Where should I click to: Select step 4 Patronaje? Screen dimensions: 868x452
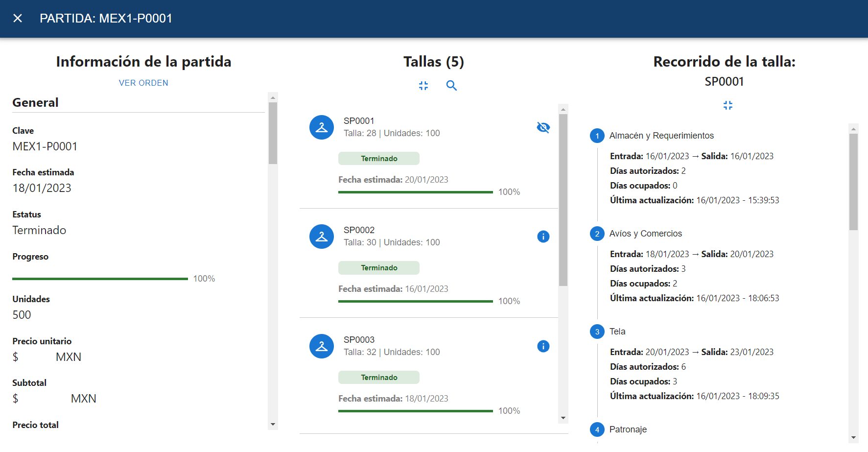[x=628, y=429]
